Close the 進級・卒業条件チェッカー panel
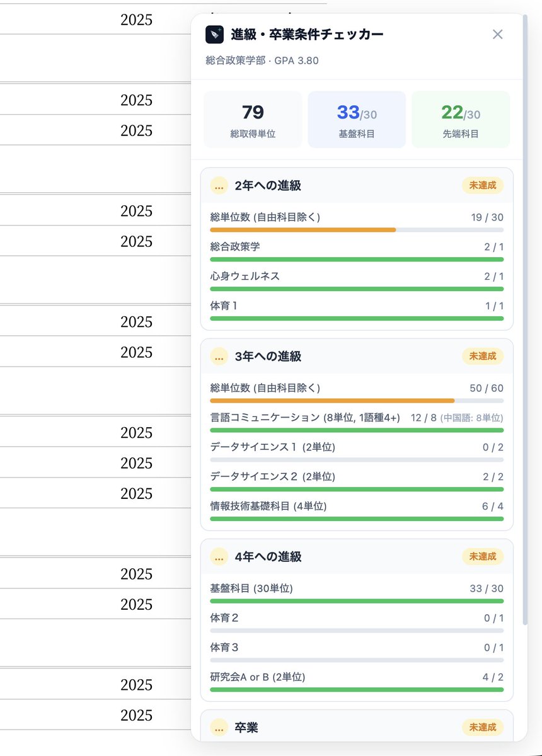542x756 pixels. pos(497,35)
